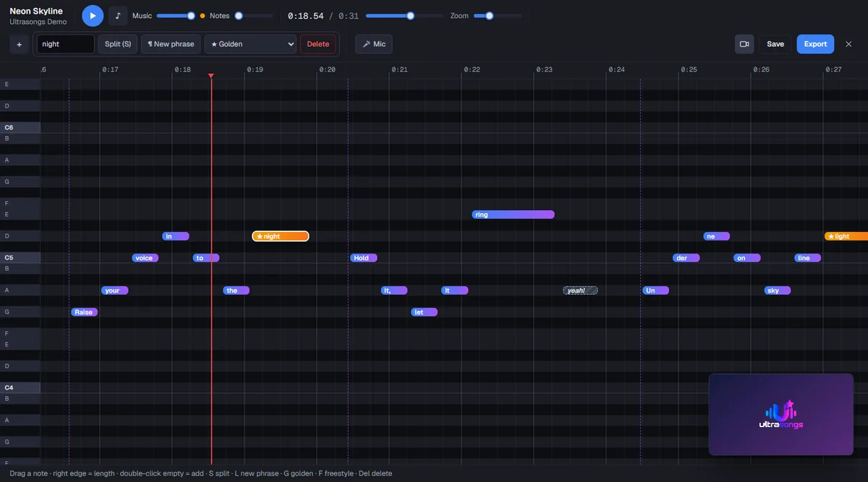Click the C4 piano key
The image size is (868, 482).
(20, 388)
